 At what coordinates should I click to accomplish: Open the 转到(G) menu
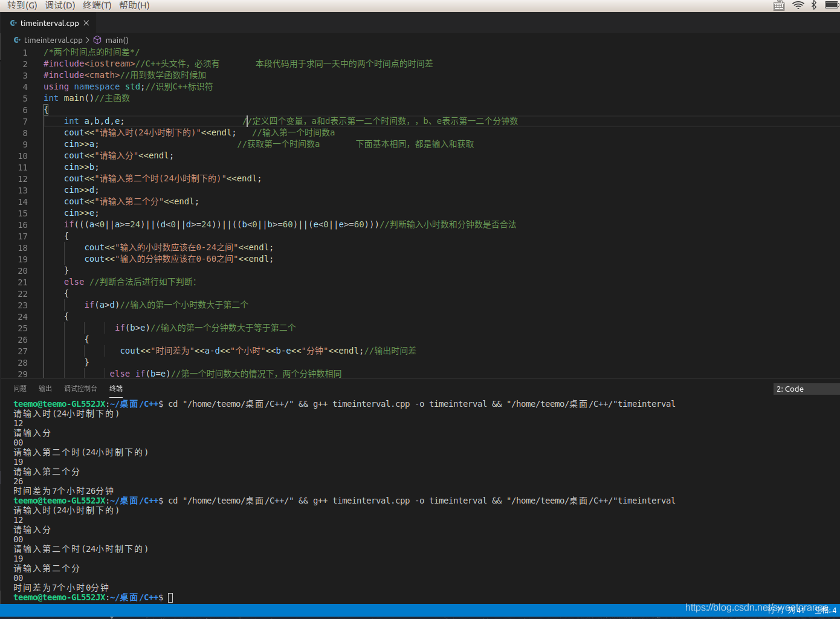pos(22,5)
